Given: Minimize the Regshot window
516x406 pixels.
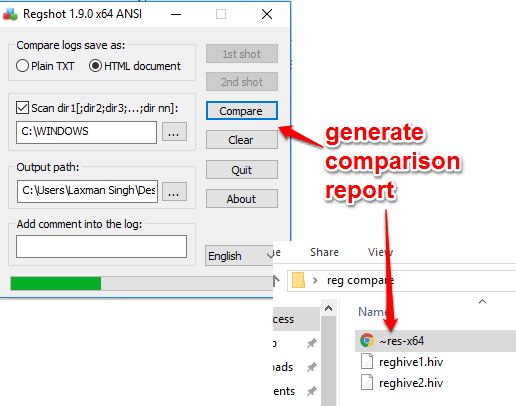Looking at the screenshot, I should point(176,14).
